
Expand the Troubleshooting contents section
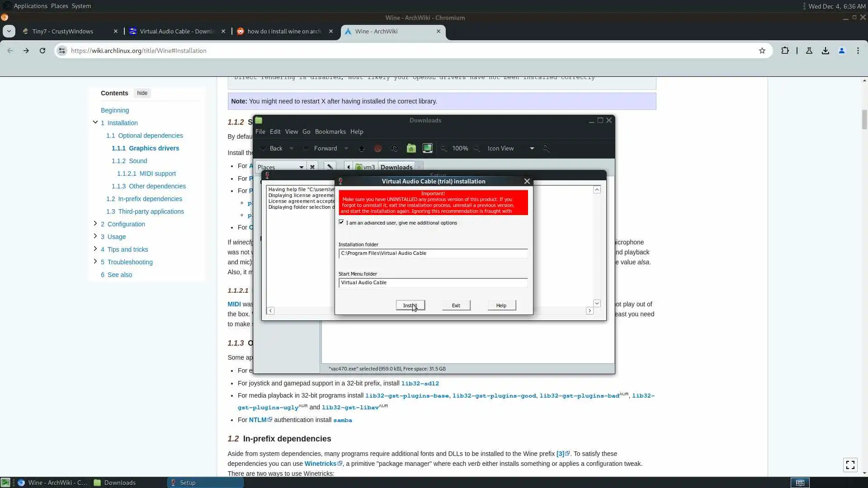tap(95, 262)
